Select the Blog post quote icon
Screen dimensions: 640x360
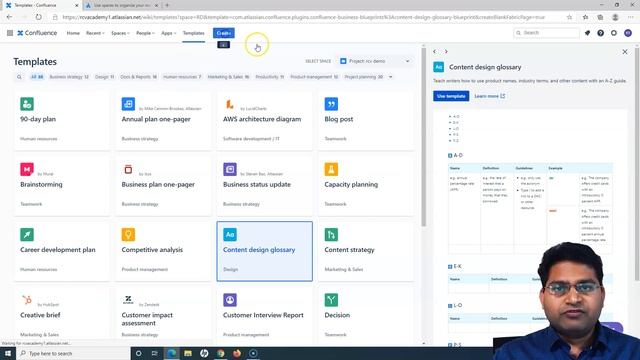point(331,104)
